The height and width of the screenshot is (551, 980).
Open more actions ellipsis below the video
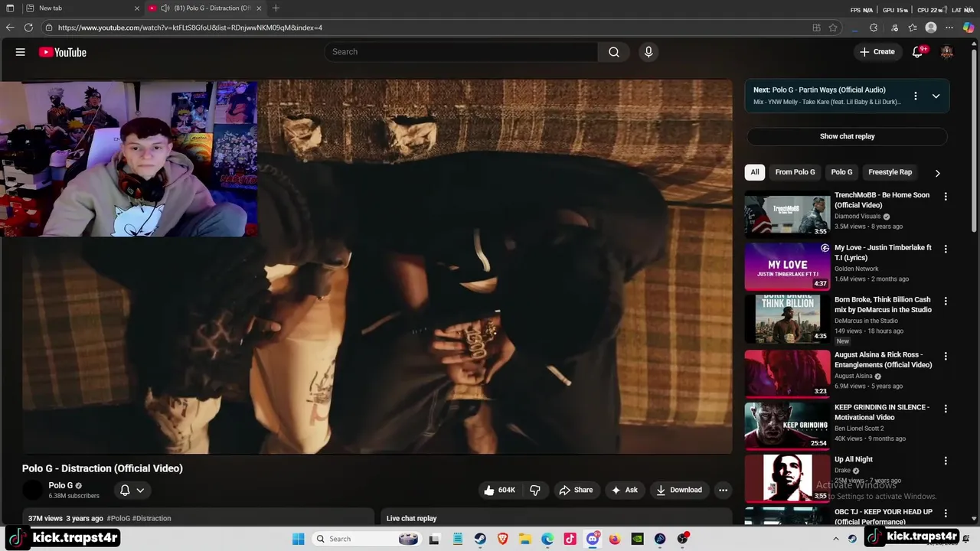723,490
